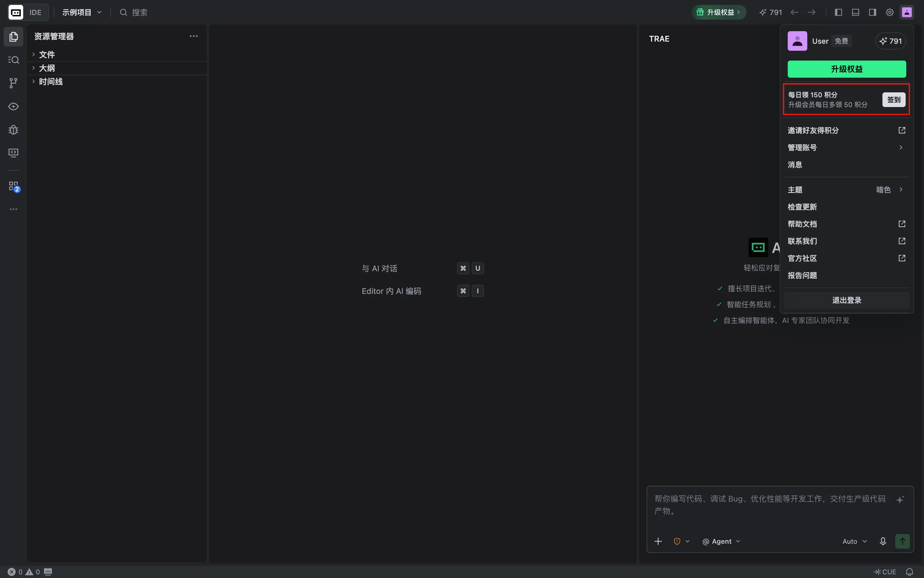
Task: Click the 免费 plan badge
Action: pyautogui.click(x=841, y=41)
